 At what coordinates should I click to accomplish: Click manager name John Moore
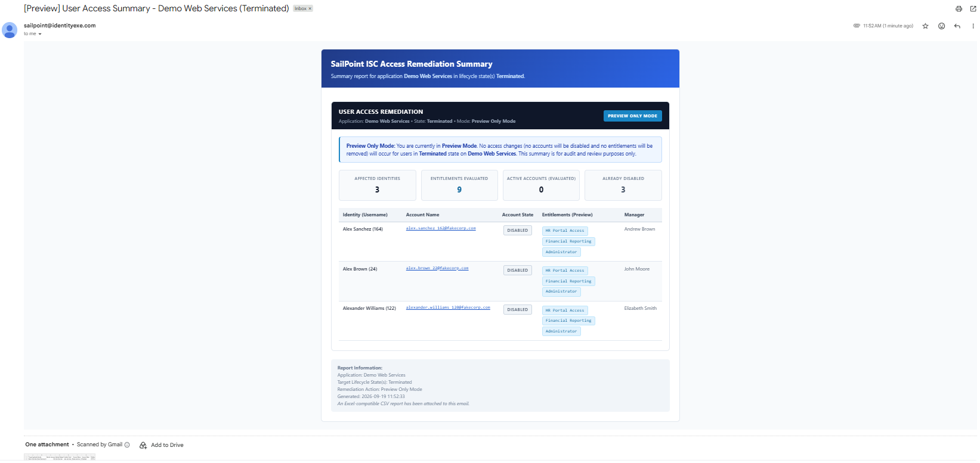point(636,269)
